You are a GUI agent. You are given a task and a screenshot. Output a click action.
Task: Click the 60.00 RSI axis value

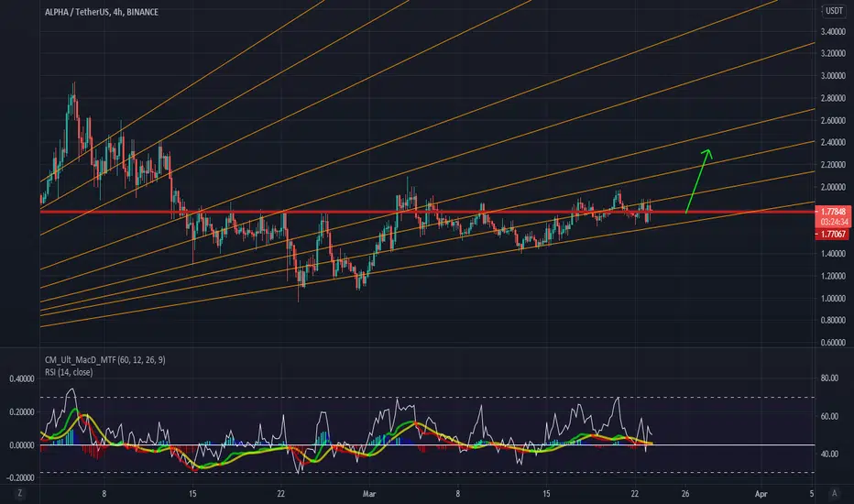[x=829, y=416]
